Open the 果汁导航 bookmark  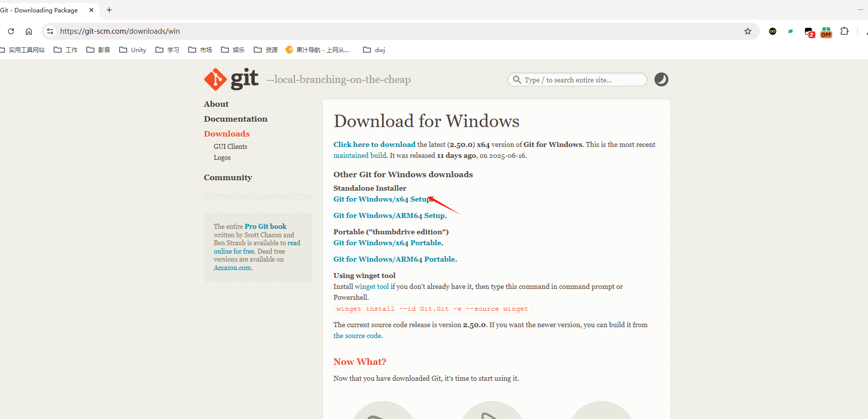317,50
